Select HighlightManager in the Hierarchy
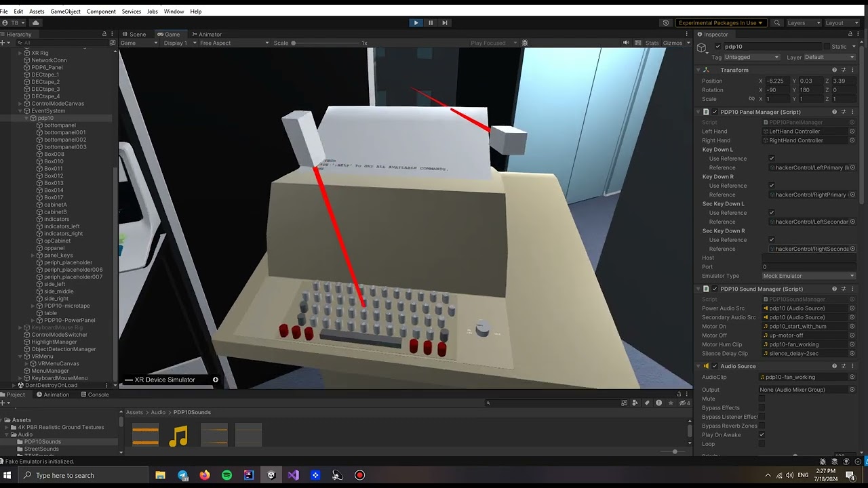This screenshot has width=868, height=488. 54,342
